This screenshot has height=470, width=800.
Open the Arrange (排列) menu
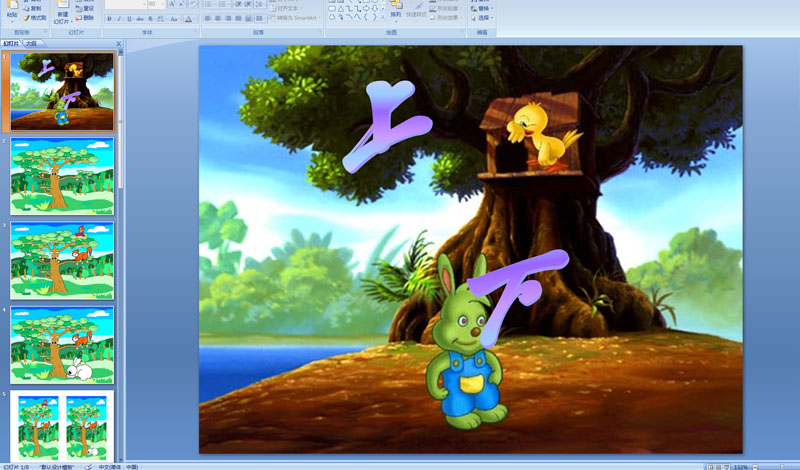pyautogui.click(x=396, y=10)
